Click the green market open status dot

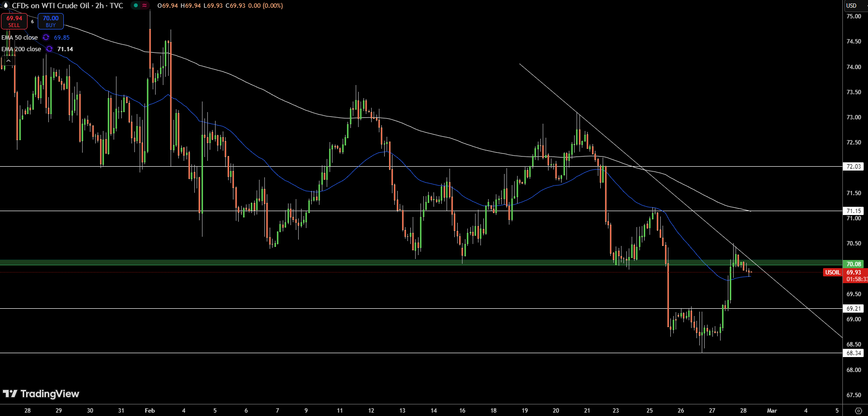[x=136, y=6]
